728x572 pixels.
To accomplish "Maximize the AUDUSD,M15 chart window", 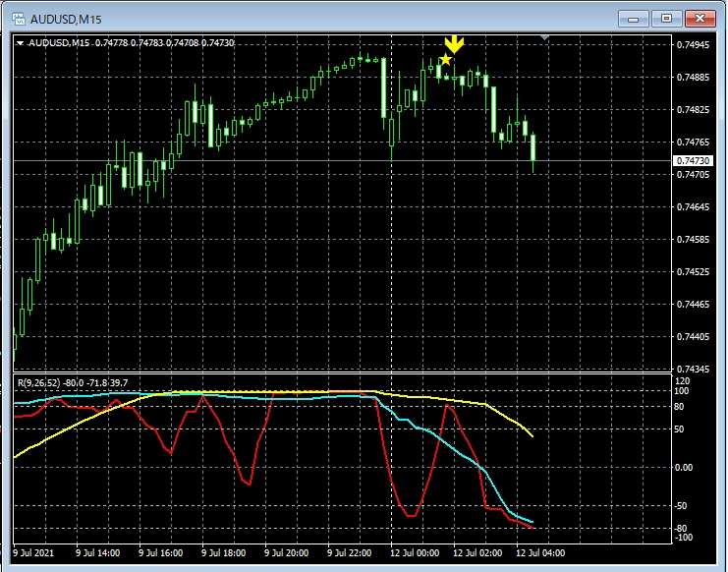I will click(x=667, y=18).
